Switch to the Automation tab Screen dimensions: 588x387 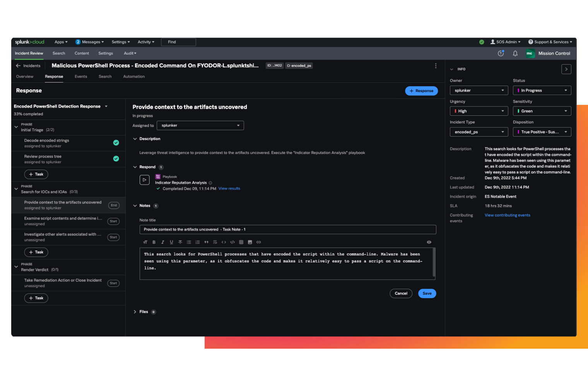tap(133, 76)
